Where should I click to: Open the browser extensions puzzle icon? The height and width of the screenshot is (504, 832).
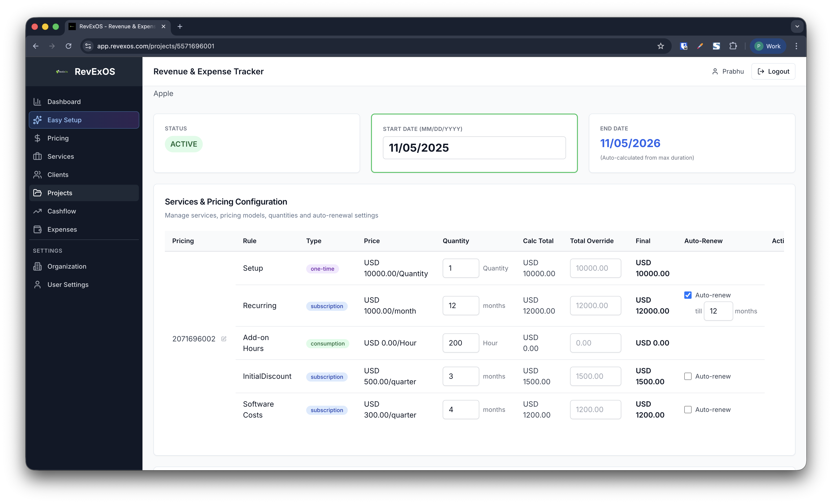click(x=733, y=46)
